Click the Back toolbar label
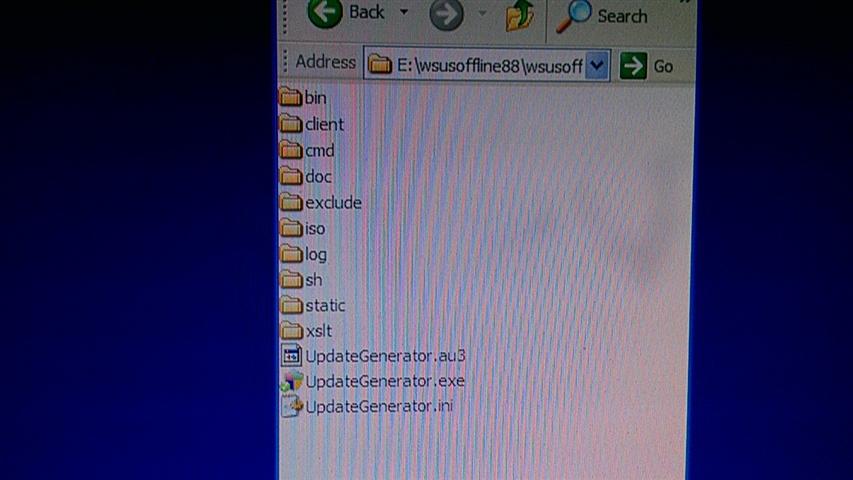This screenshot has width=853, height=480. click(366, 12)
